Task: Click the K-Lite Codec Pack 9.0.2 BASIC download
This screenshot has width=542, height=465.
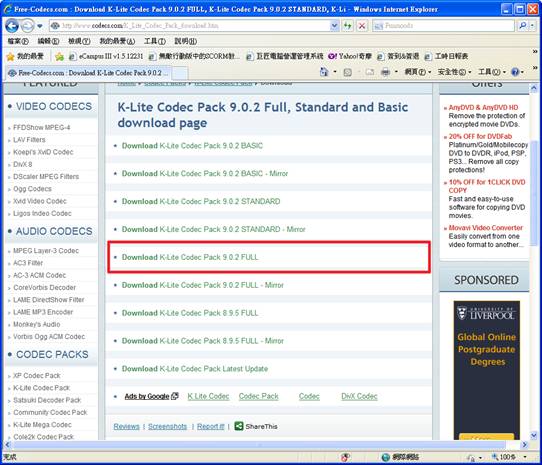Action: (x=192, y=146)
